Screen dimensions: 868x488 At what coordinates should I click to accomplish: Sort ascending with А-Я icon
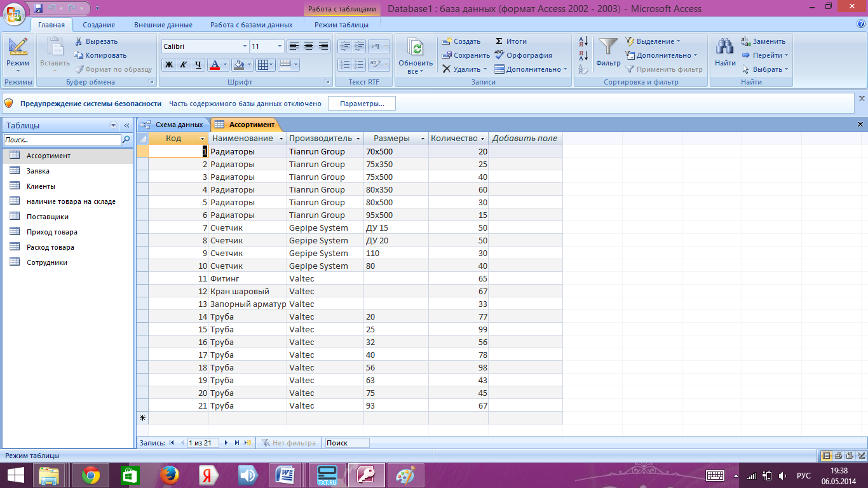tap(583, 42)
